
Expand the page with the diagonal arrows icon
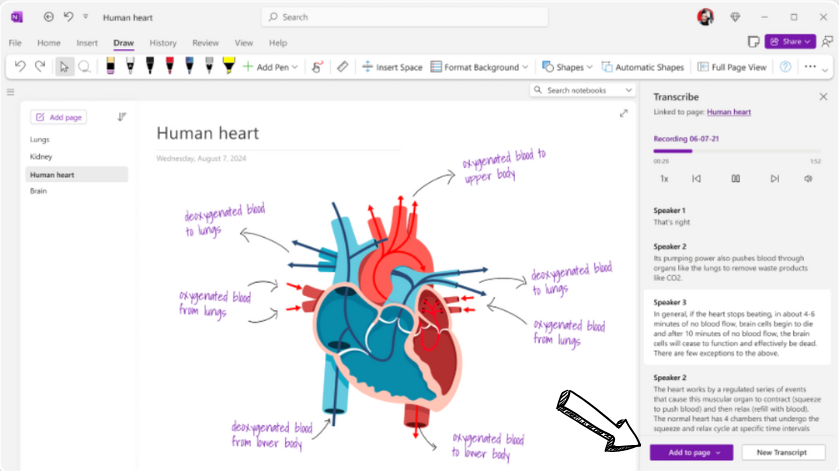point(623,113)
